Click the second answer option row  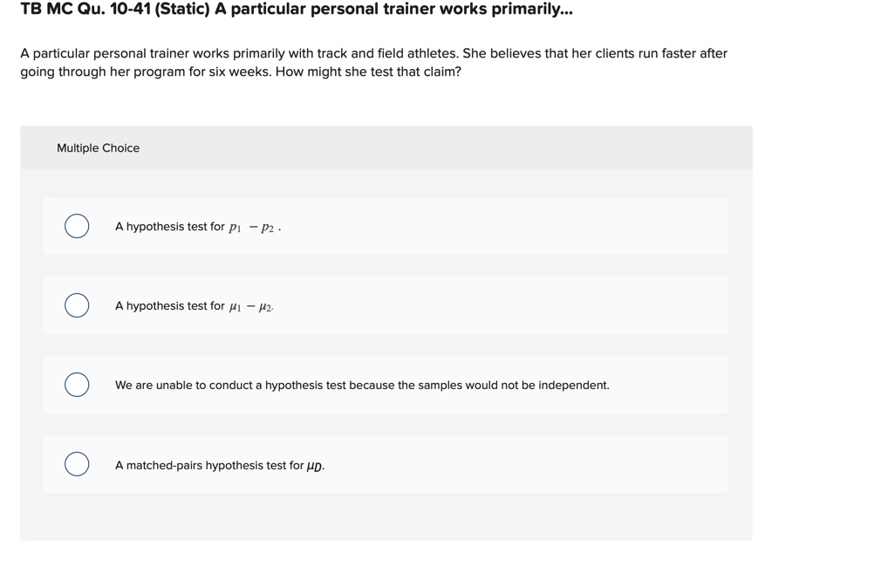pyautogui.click(x=386, y=305)
